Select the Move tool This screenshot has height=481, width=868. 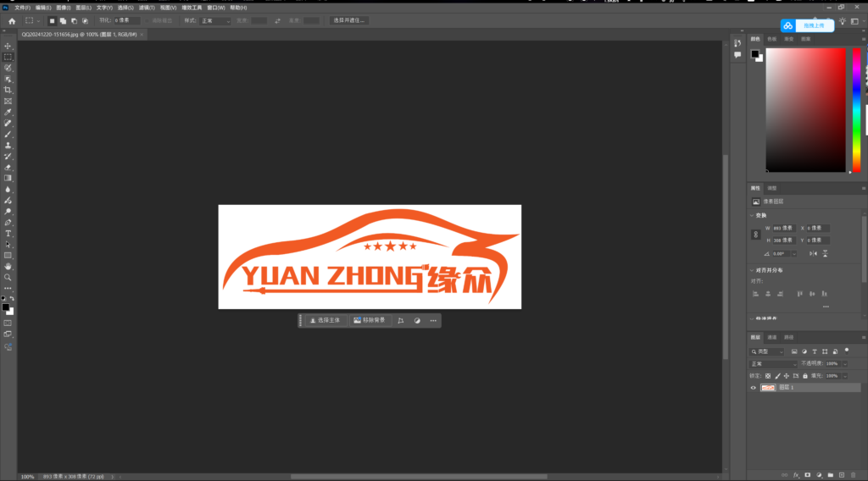click(8, 46)
